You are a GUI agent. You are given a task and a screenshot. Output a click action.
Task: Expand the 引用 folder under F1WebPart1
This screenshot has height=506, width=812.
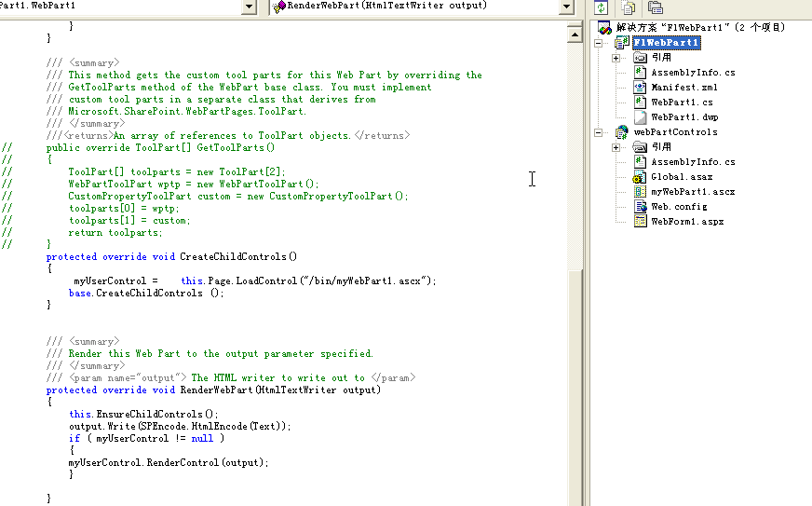(616, 58)
